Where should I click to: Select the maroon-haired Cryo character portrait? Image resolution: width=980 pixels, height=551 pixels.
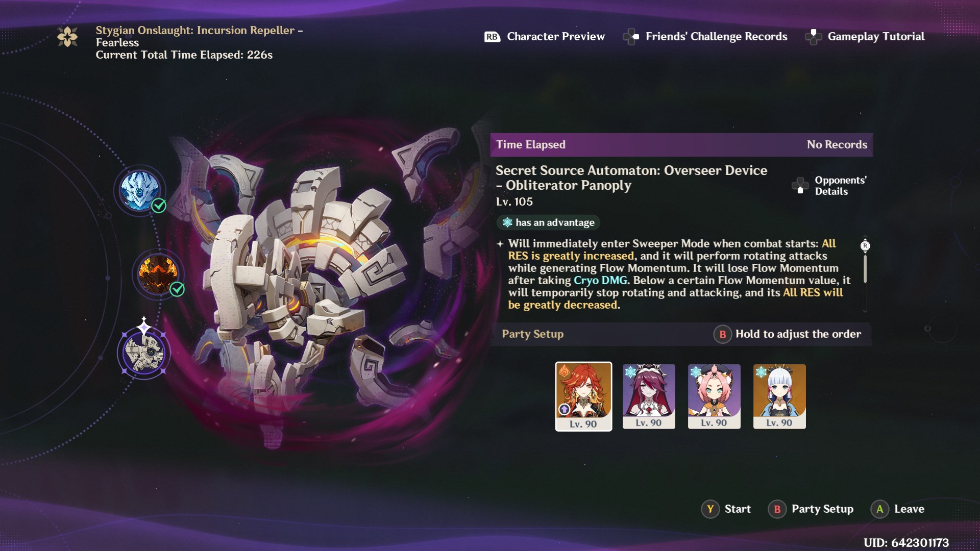click(649, 396)
